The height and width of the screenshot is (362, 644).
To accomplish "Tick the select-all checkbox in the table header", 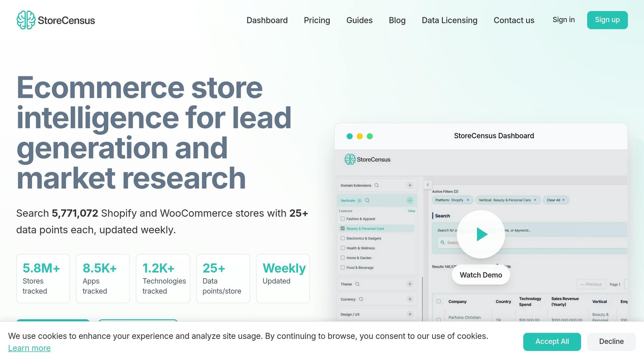I will pos(439,301).
